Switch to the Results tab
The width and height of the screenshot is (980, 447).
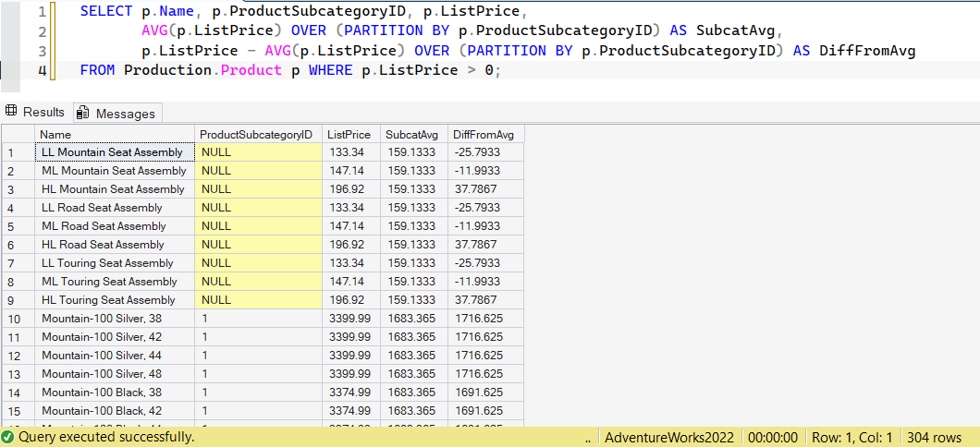pyautogui.click(x=36, y=113)
